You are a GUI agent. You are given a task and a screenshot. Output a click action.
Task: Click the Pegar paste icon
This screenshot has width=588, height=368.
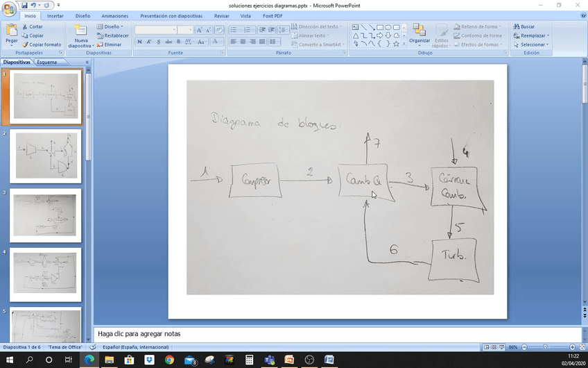[11, 30]
